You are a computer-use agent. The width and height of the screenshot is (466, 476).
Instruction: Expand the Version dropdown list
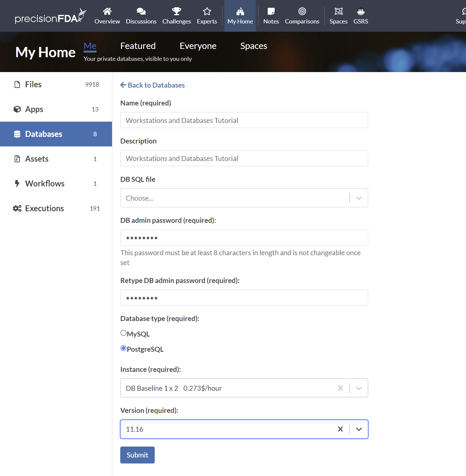point(359,429)
